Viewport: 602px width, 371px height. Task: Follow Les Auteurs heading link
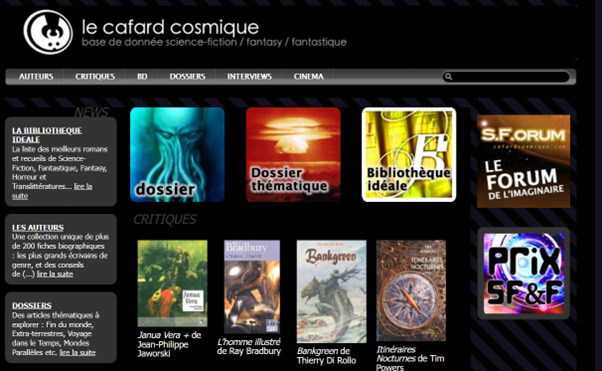(x=38, y=227)
